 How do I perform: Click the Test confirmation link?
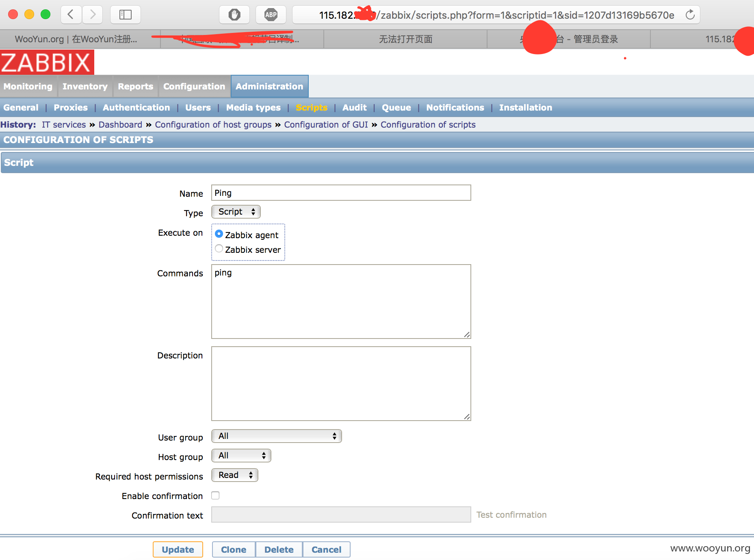[511, 515]
